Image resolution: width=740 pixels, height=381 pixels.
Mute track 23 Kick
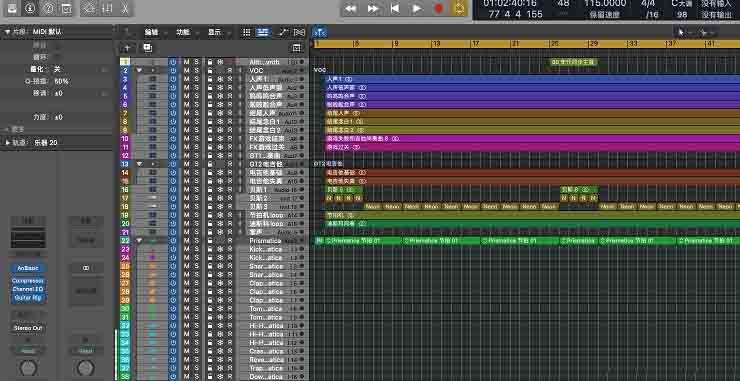[x=186, y=249]
